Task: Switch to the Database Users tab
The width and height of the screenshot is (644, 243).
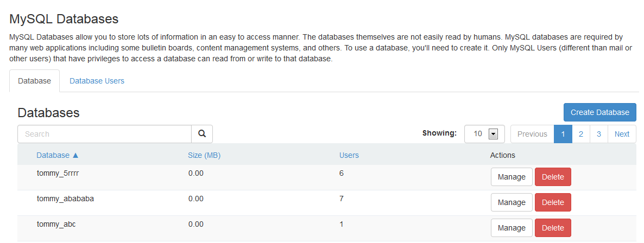Action: [97, 81]
